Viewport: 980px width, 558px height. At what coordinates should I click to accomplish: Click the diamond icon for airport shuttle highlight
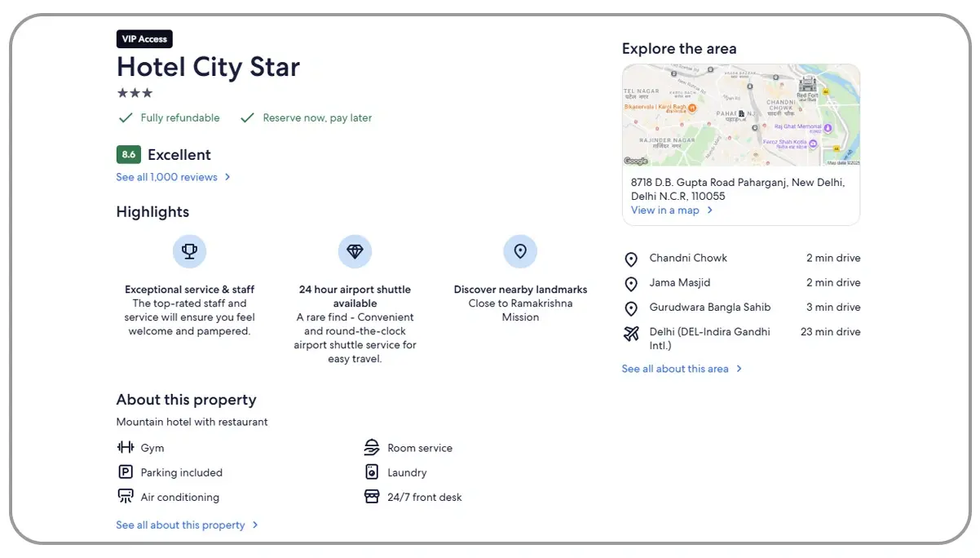[355, 251]
